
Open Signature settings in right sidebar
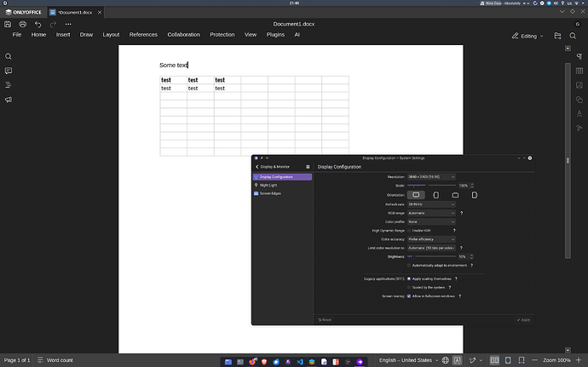579,129
